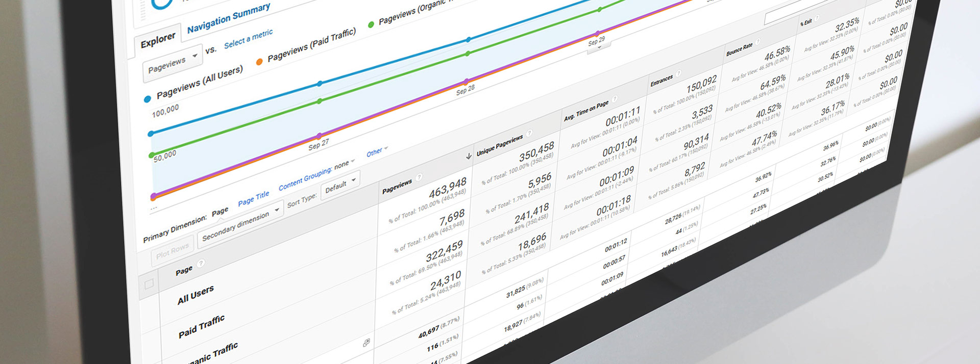The height and width of the screenshot is (364, 980).
Task: Sort by Entrances column header
Action: click(x=661, y=81)
